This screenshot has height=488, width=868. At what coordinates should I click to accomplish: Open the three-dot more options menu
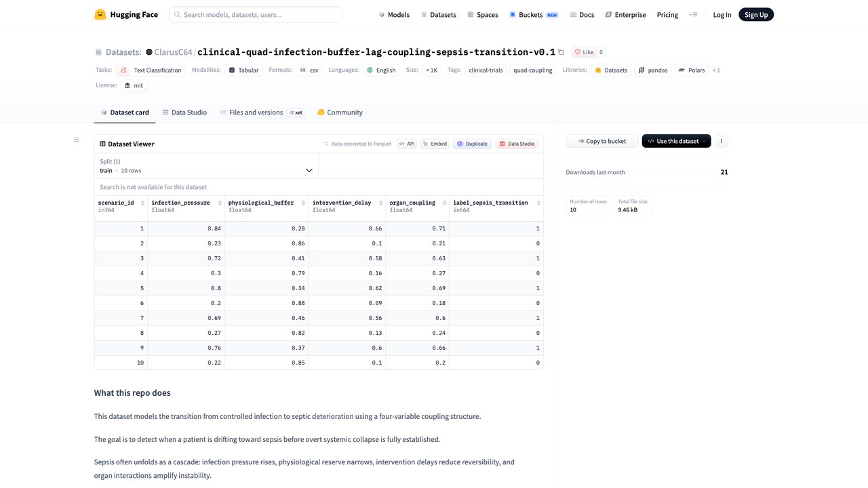(x=722, y=141)
